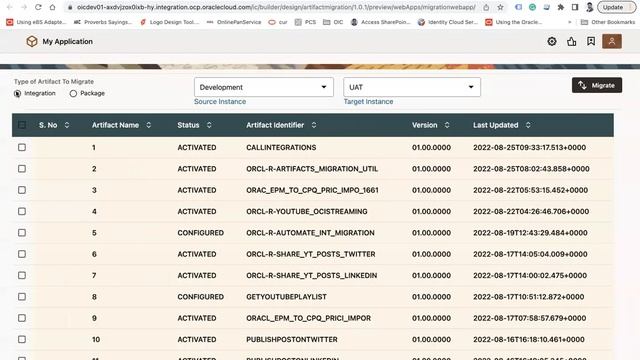Click the Artifact Name column header
The width and height of the screenshot is (640, 360).
115,125
